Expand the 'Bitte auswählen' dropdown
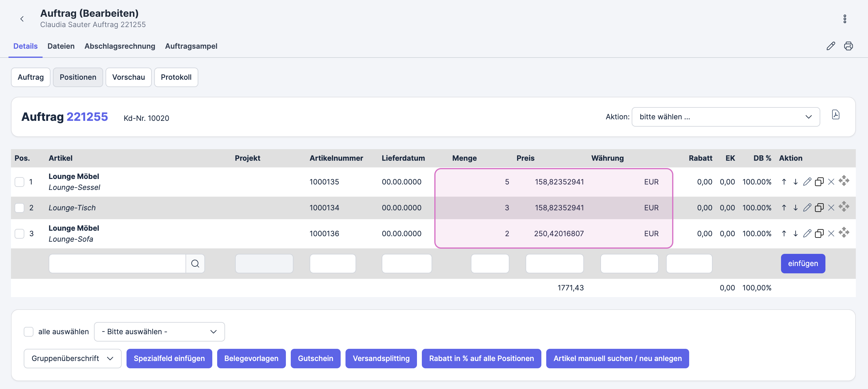This screenshot has height=389, width=868. pos(159,332)
